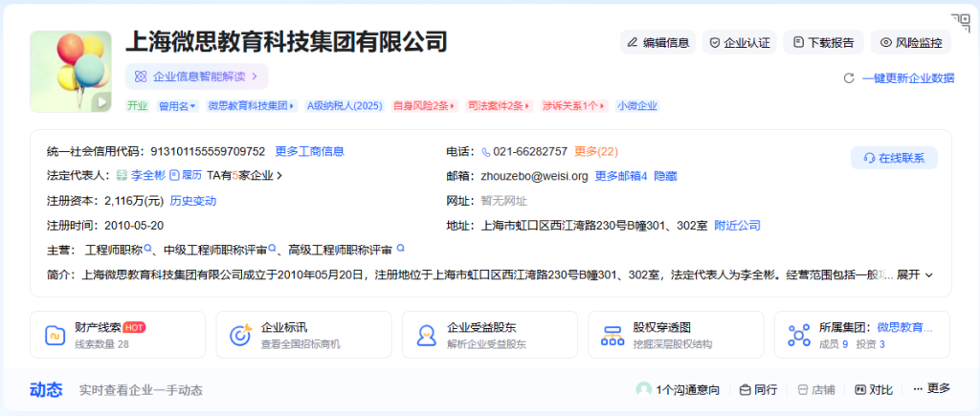Click legal representative 李全彬 link
Image resolution: width=980 pixels, height=416 pixels.
tap(148, 176)
